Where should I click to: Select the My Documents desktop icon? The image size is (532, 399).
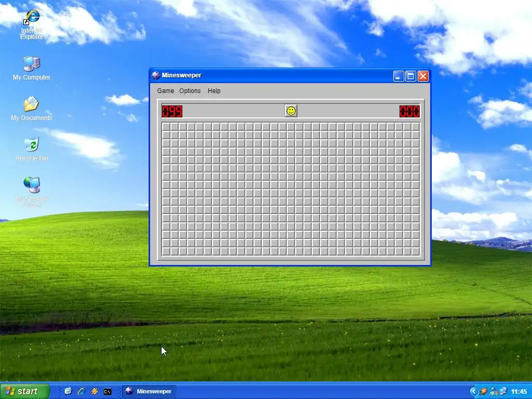(32, 109)
